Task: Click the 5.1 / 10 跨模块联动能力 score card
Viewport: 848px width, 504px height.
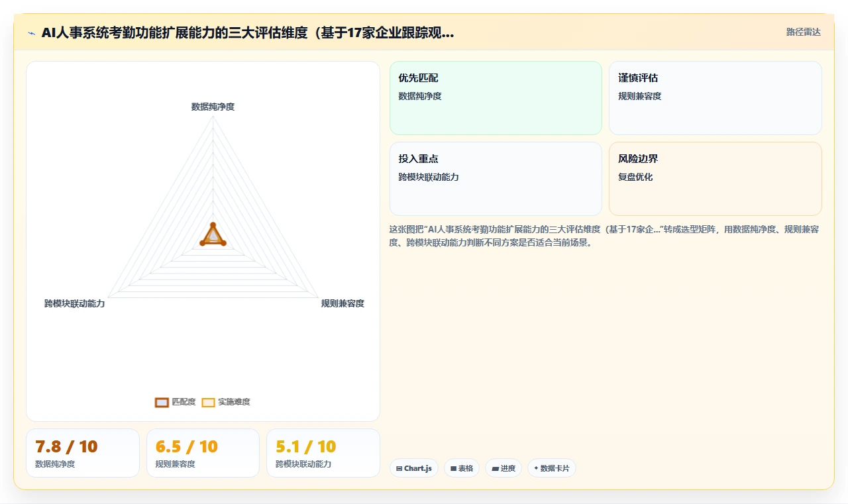Action: point(323,453)
